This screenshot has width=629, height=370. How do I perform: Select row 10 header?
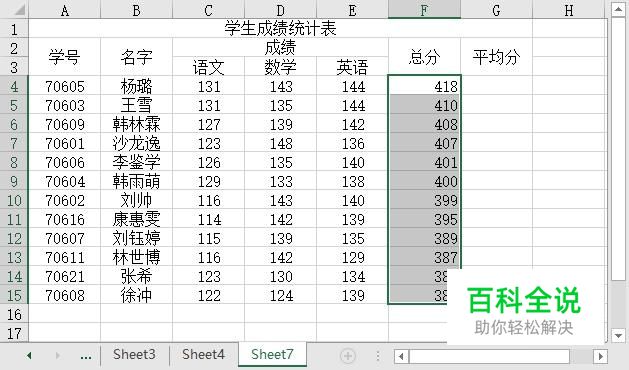point(14,200)
